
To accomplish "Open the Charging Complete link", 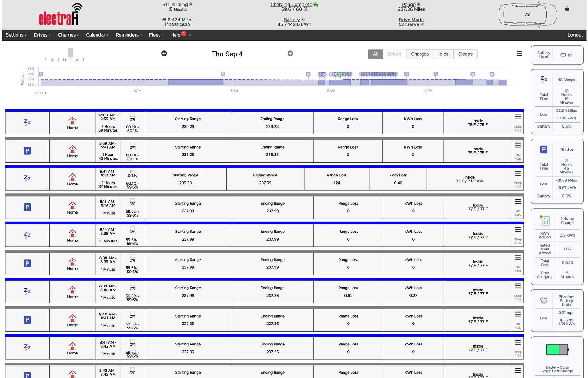I will pyautogui.click(x=291, y=4).
